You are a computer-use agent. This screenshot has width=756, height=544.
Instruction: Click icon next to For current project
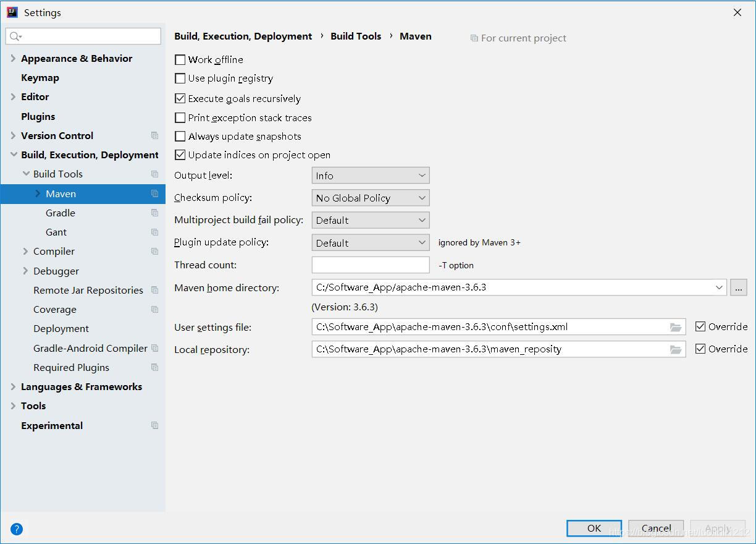(x=474, y=38)
